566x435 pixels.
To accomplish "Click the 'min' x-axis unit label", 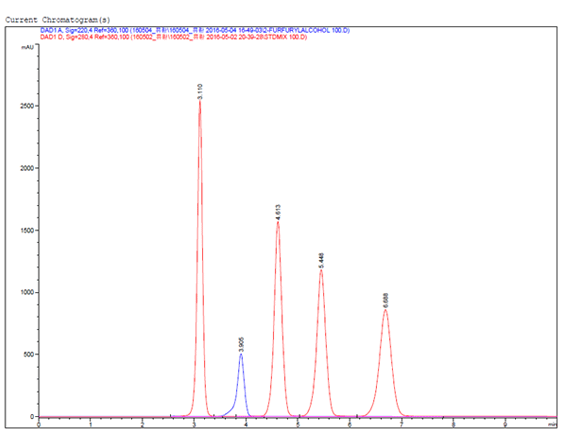I will point(553,425).
